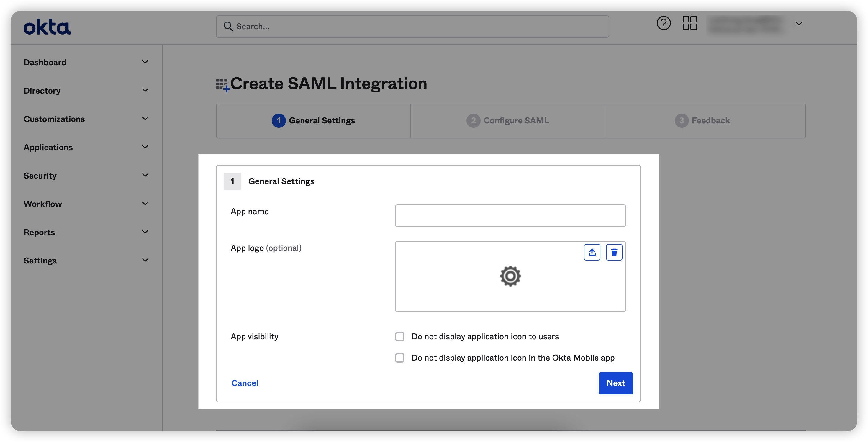Open the account dropdown chevron
Viewport: 868px width, 442px height.
(x=799, y=24)
